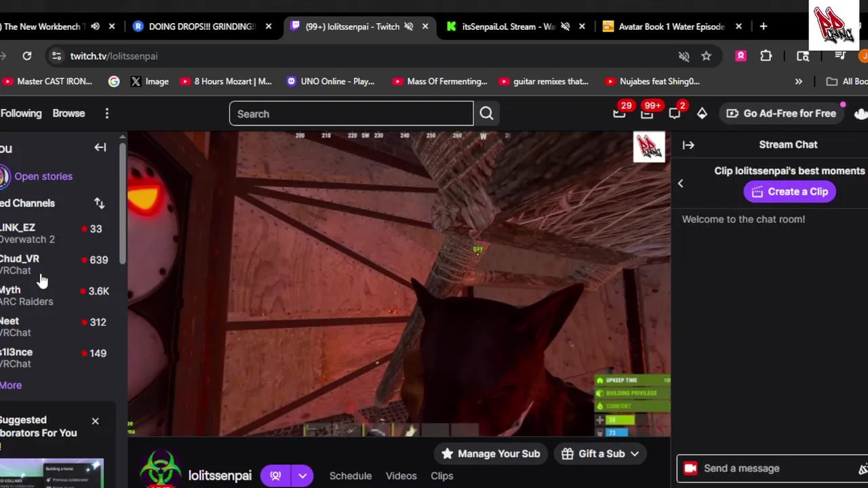Close the New Workbench tab
The height and width of the screenshot is (488, 868).
tap(112, 26)
